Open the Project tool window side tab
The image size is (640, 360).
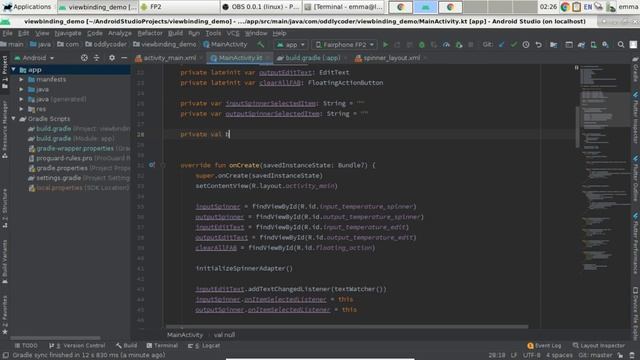(4, 73)
